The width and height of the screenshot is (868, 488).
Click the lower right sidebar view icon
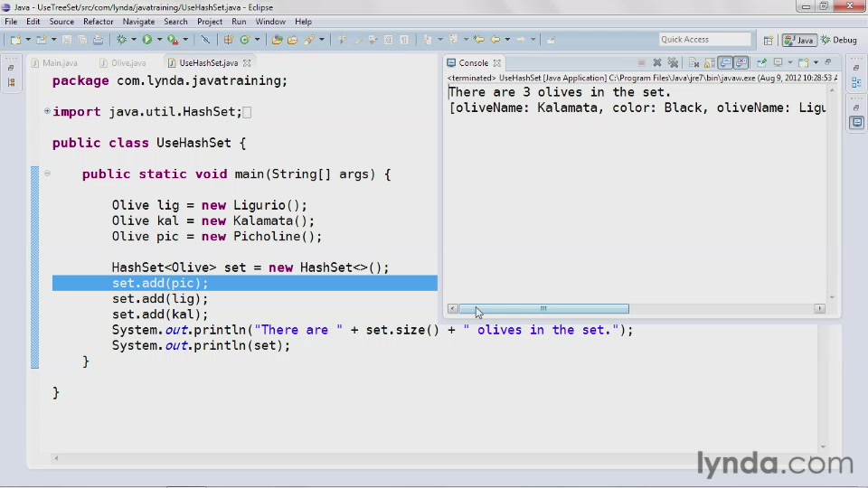pyautogui.click(x=856, y=122)
